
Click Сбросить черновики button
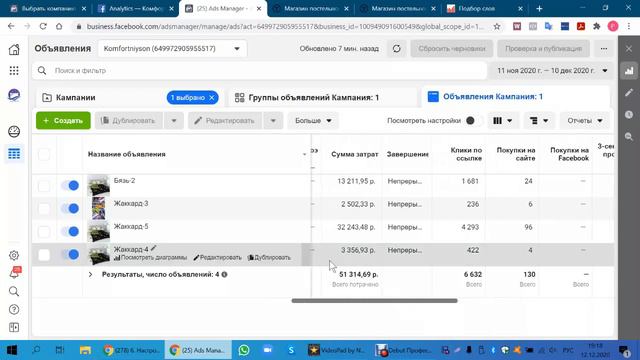click(x=452, y=49)
